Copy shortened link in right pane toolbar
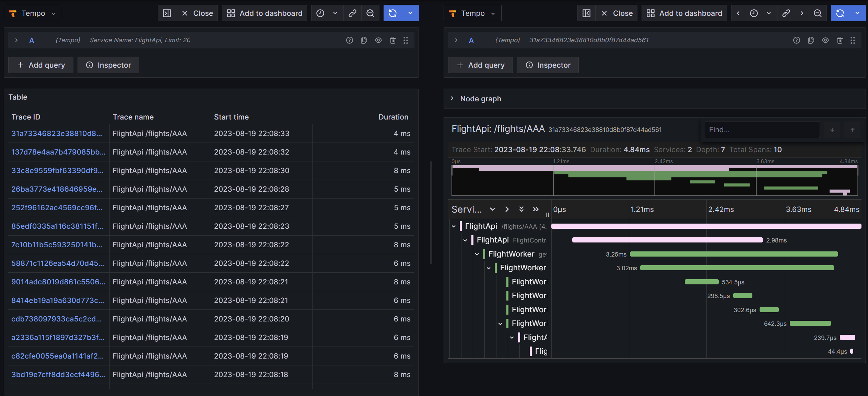The height and width of the screenshot is (396, 868). (786, 13)
